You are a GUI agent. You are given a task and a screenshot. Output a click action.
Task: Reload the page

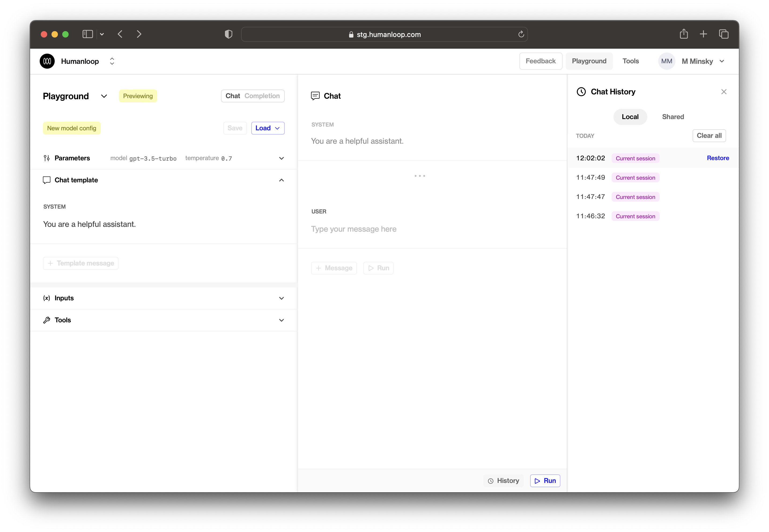[x=521, y=34]
